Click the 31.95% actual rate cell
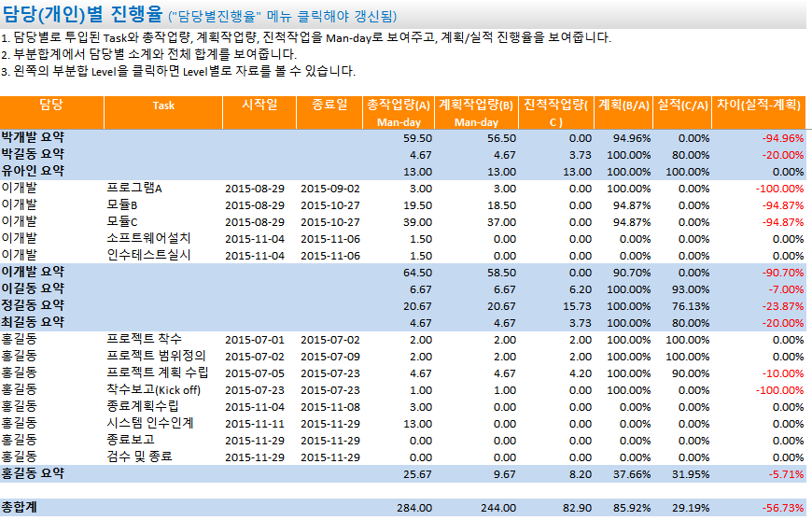This screenshot has height=520, width=812. [691, 474]
